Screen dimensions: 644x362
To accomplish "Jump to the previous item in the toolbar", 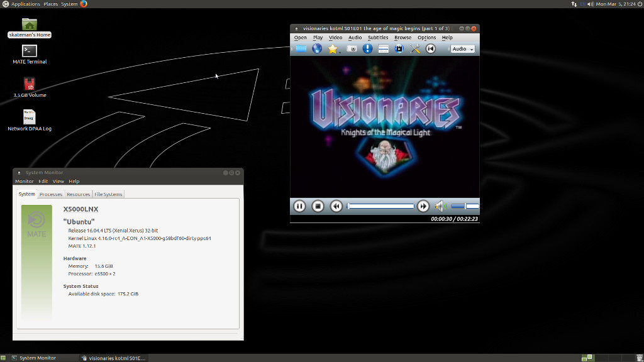I will tap(430, 49).
